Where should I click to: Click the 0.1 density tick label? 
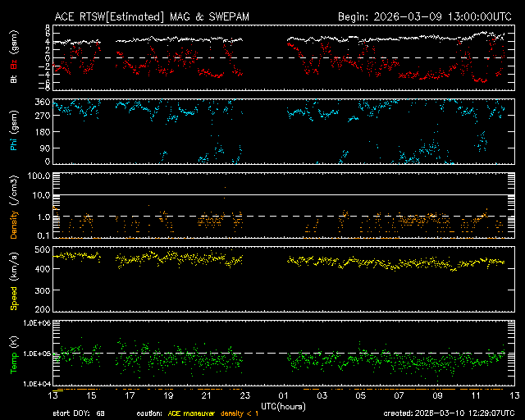click(43, 235)
